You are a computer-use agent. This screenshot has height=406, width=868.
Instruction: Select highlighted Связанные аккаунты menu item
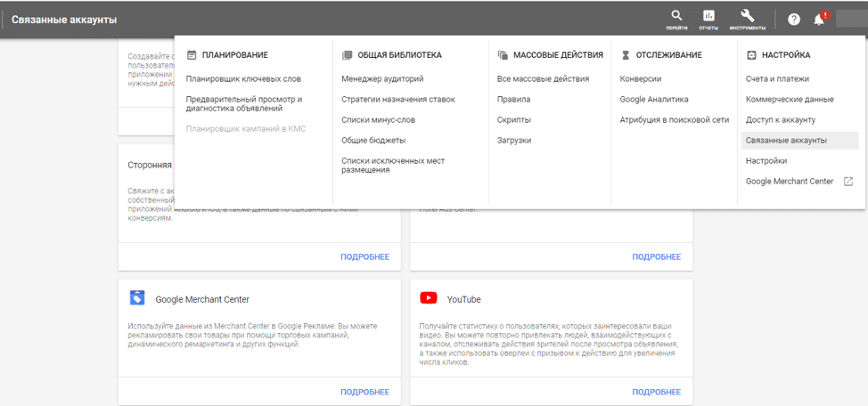click(799, 141)
